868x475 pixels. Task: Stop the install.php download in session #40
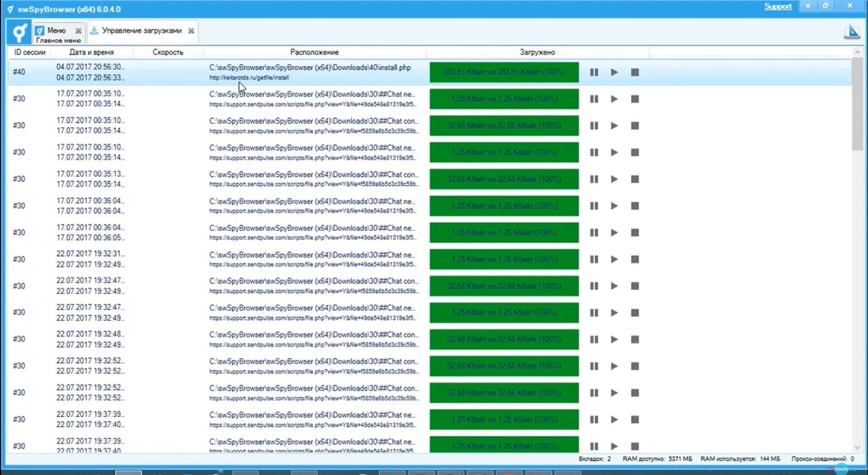[635, 72]
